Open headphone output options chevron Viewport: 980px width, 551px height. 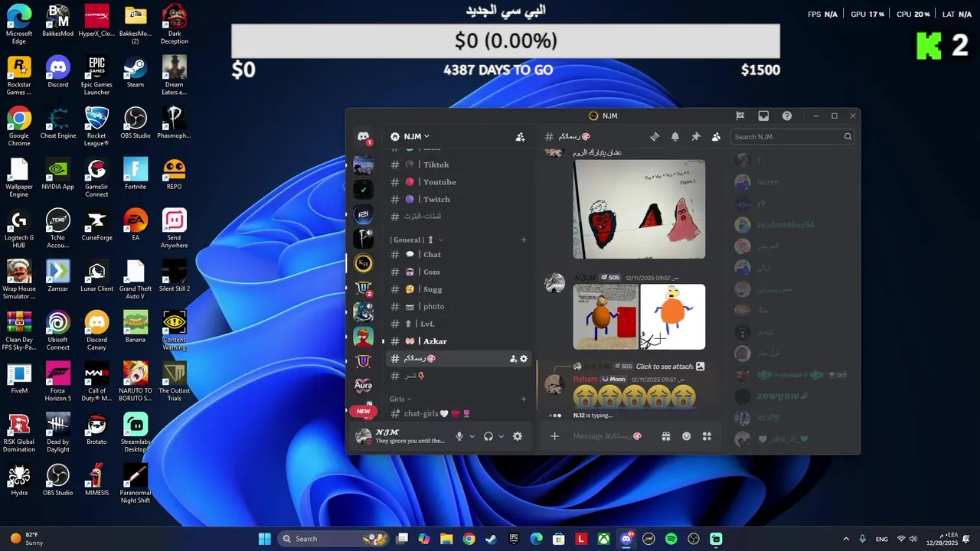click(501, 436)
